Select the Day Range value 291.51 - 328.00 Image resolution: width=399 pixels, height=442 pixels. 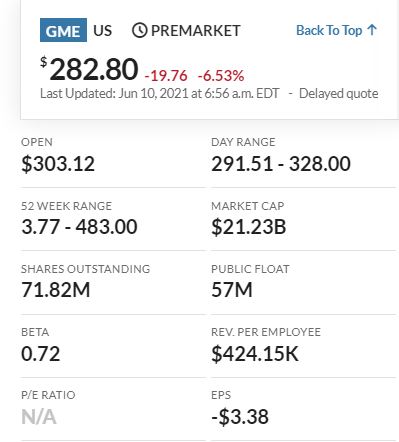click(x=281, y=164)
